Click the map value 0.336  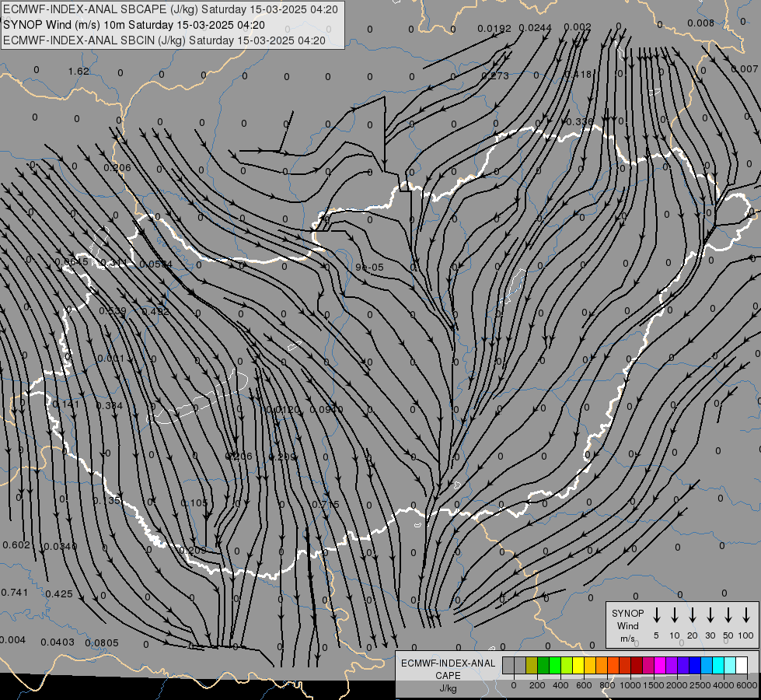pos(579,121)
